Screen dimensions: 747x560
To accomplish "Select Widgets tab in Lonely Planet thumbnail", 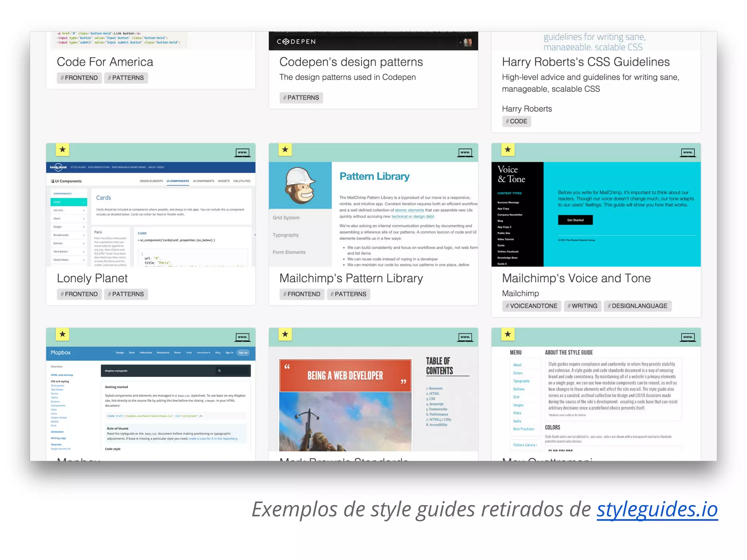I will (x=224, y=181).
